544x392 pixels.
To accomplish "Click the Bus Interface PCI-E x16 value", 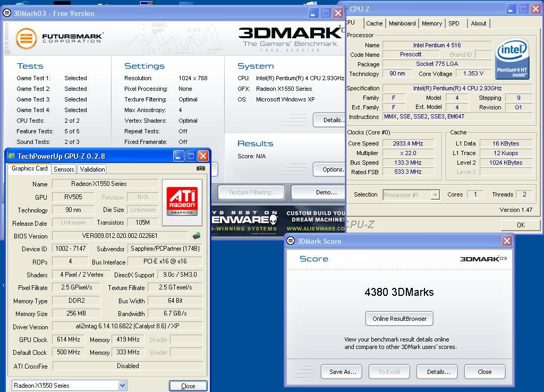I will pyautogui.click(x=165, y=261).
